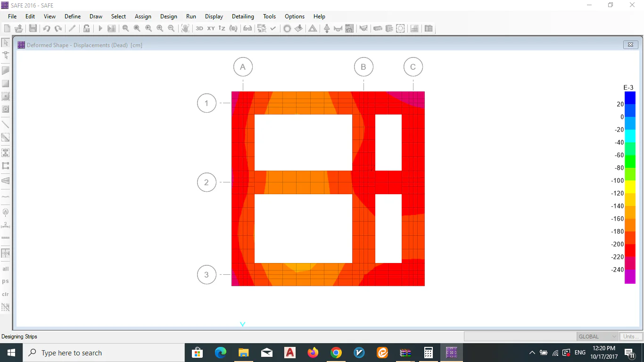The width and height of the screenshot is (644, 362).
Task: Click the magenta swatch in displacement legend
Action: pos(630,278)
